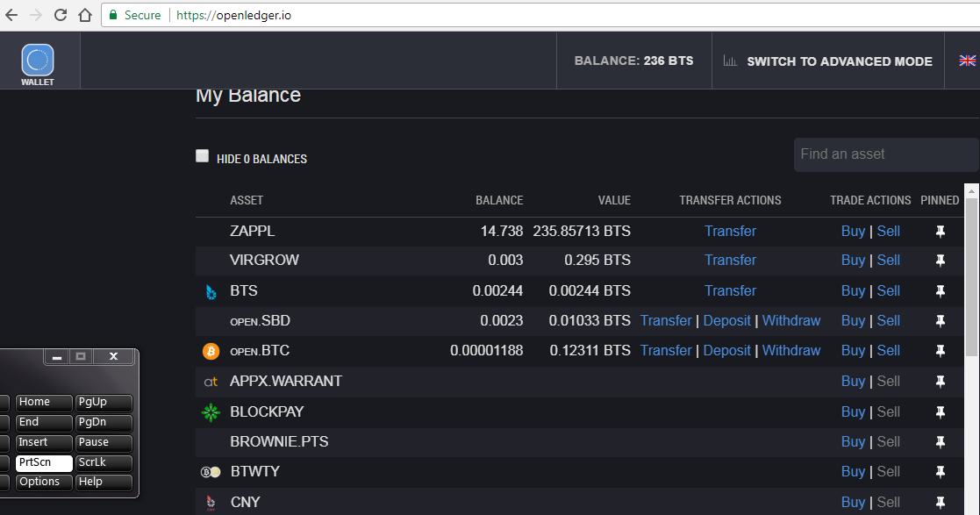Toggle pin for BROWNIE.PTS asset
The height and width of the screenshot is (515, 980).
940,442
